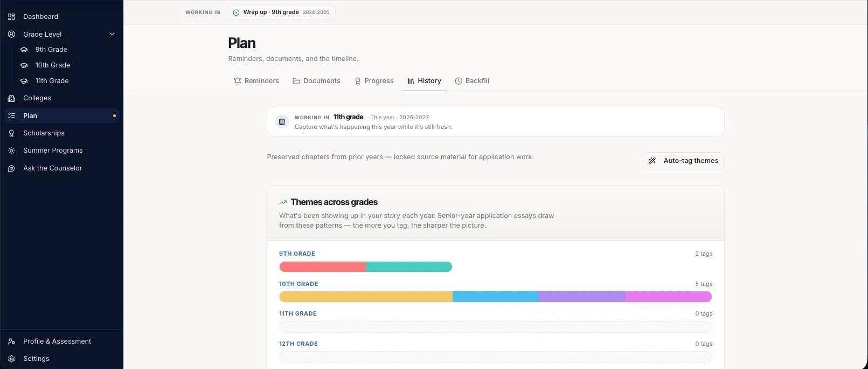Click the Backfill clock icon
Screen dimensions: 868x369
[459, 81]
